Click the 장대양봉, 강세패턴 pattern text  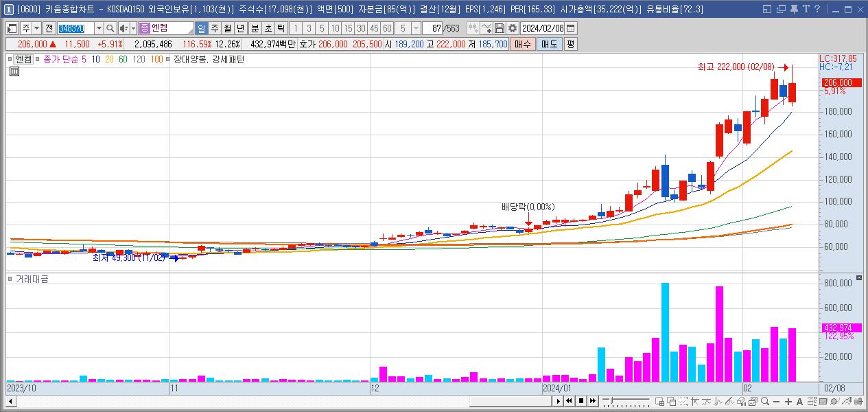209,60
